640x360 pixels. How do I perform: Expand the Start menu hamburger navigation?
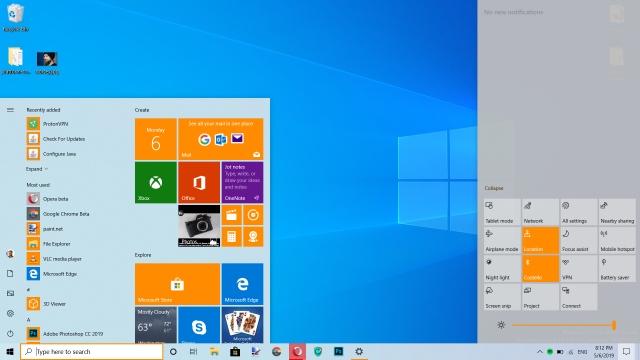coord(10,110)
